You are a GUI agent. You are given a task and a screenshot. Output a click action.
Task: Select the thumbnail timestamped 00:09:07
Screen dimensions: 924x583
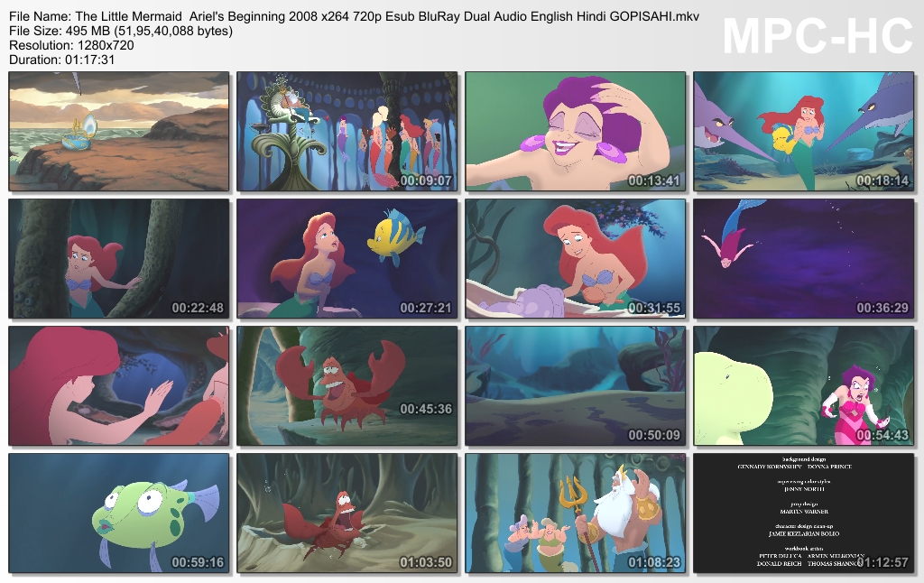[347, 132]
